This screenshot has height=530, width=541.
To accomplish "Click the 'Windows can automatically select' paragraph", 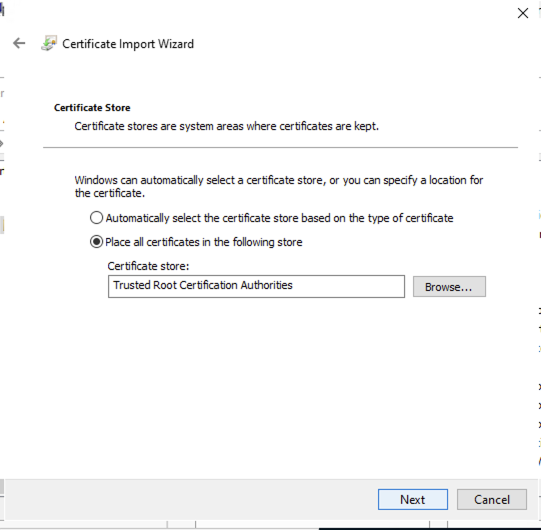I will [279, 186].
